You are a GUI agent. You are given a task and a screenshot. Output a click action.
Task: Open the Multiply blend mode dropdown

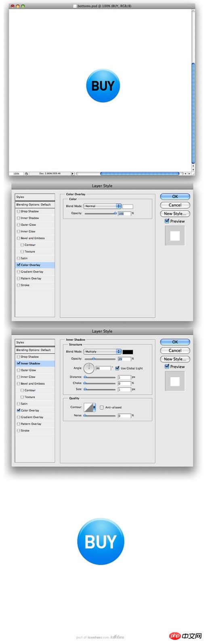point(102,352)
